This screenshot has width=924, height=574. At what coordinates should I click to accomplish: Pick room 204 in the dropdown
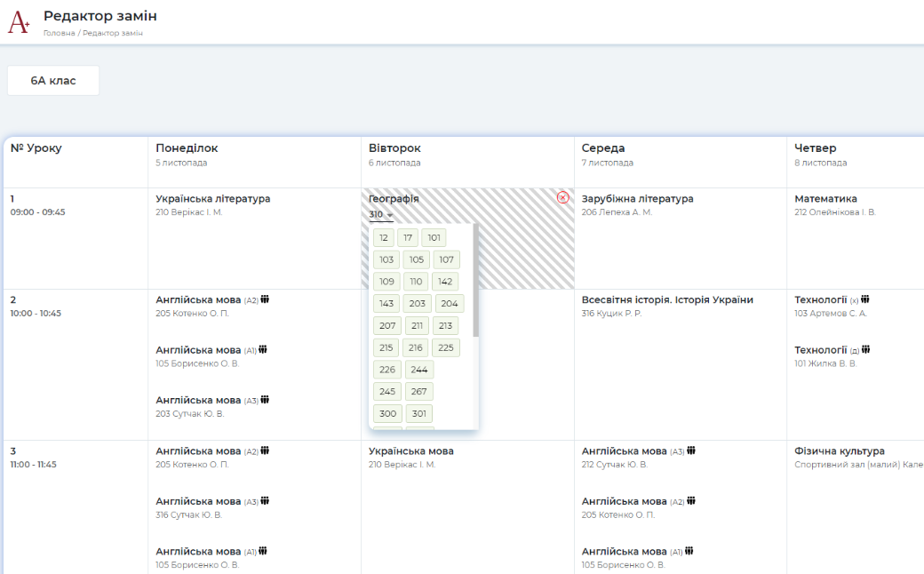tap(450, 304)
